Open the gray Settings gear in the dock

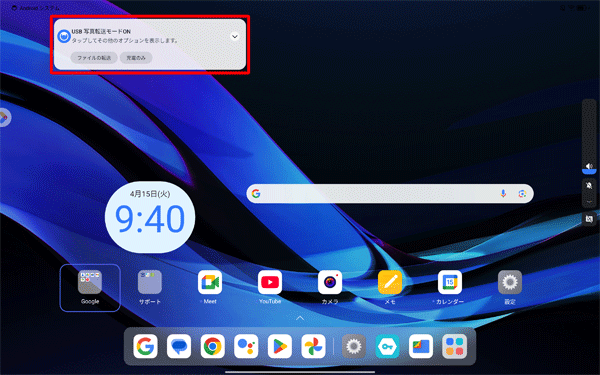pyautogui.click(x=354, y=346)
